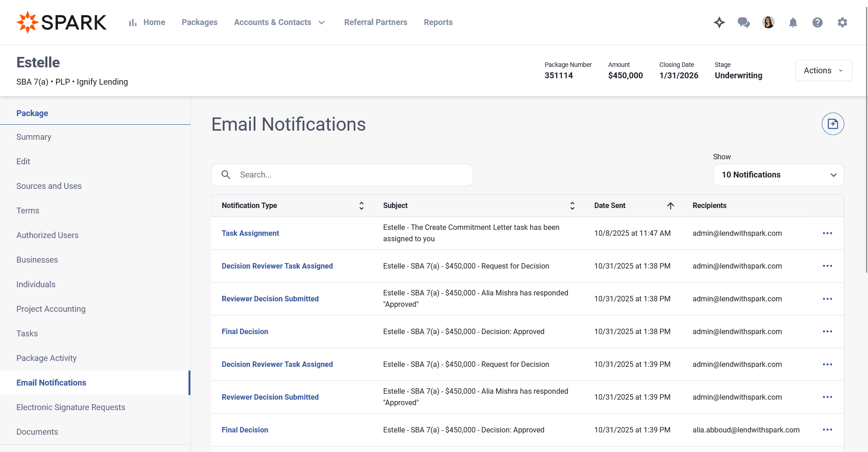Open the first Final Decision notification link
The height and width of the screenshot is (452, 868).
[x=245, y=331]
